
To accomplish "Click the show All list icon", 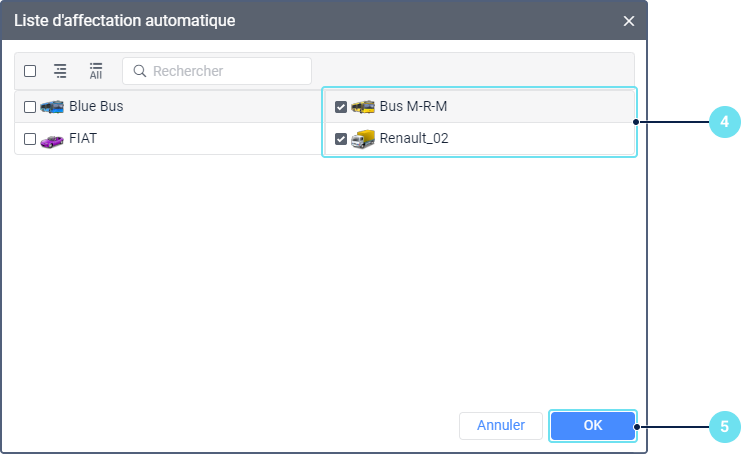I will coord(96,71).
